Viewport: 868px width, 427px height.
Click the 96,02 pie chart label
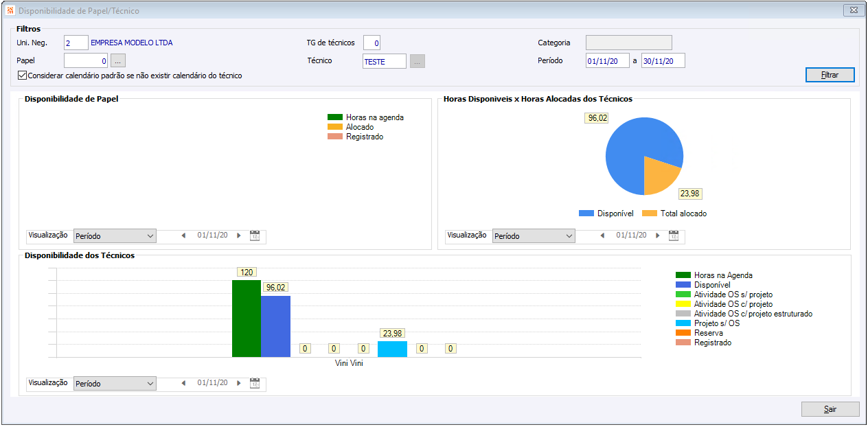597,118
